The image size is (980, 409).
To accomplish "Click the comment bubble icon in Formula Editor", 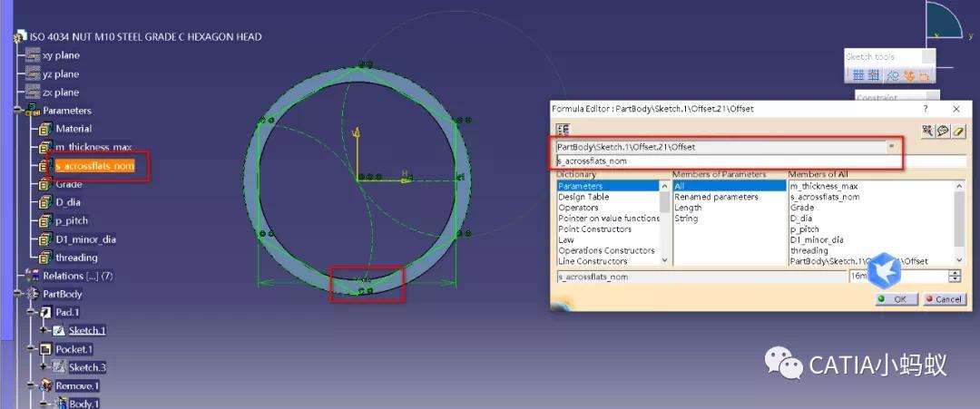I will point(943,131).
